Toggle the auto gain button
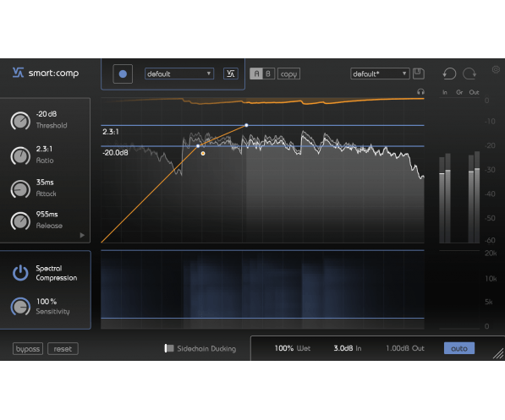Screen dimensions: 505x420 [459, 348]
